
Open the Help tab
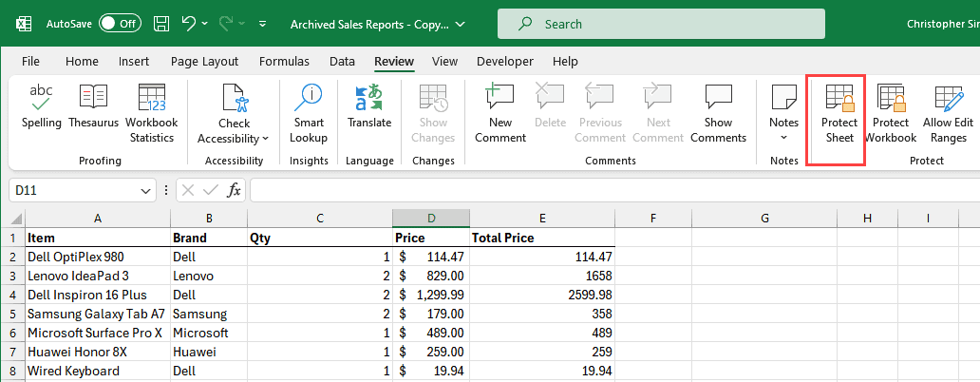pos(565,61)
